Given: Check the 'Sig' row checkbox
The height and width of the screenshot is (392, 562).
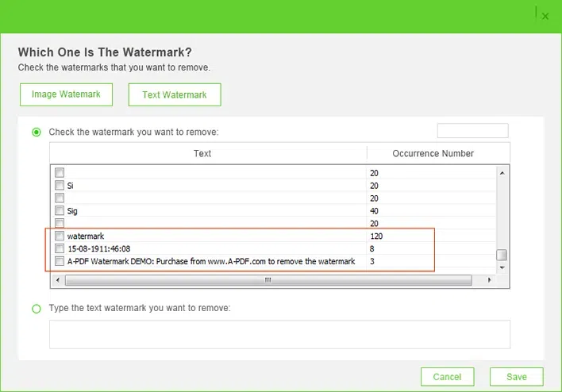Looking at the screenshot, I should [x=60, y=211].
